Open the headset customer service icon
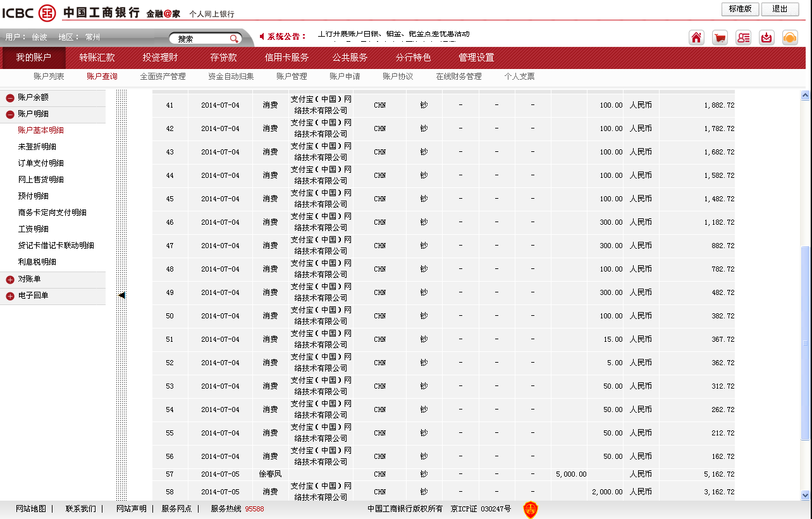Viewport: 812px width, 519px height. click(790, 37)
